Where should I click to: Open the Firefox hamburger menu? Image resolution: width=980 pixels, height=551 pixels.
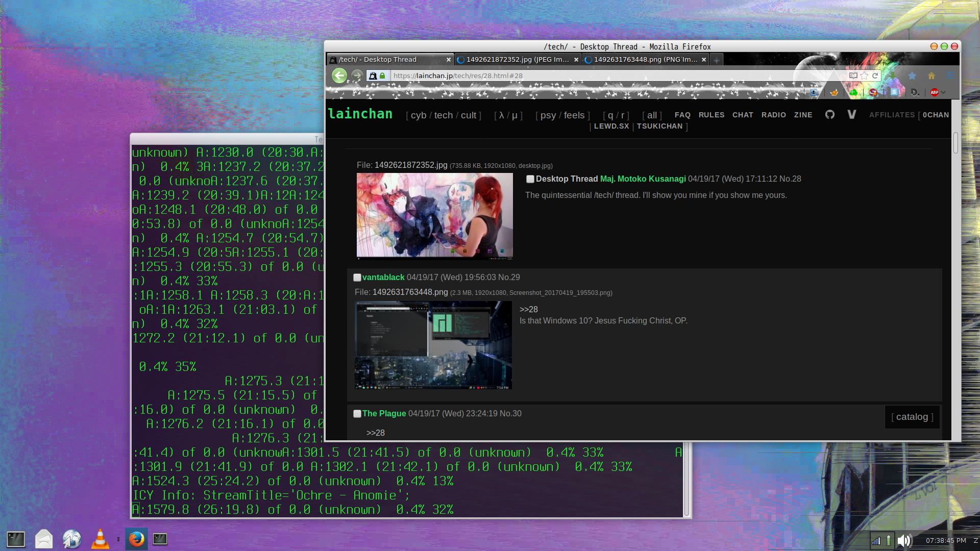tap(950, 76)
